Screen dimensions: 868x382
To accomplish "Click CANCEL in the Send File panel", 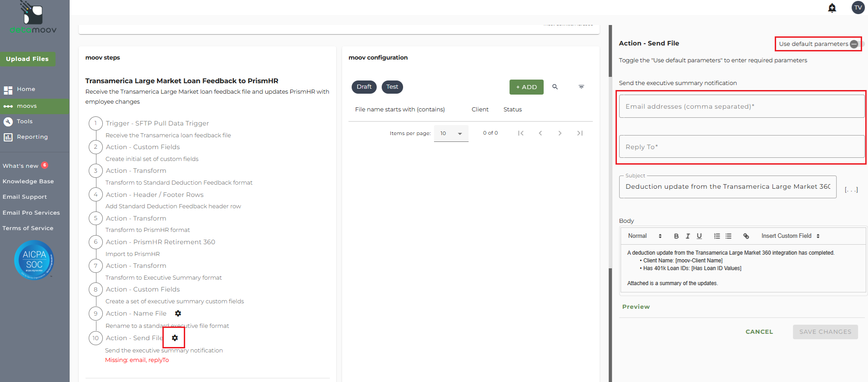I will point(759,332).
